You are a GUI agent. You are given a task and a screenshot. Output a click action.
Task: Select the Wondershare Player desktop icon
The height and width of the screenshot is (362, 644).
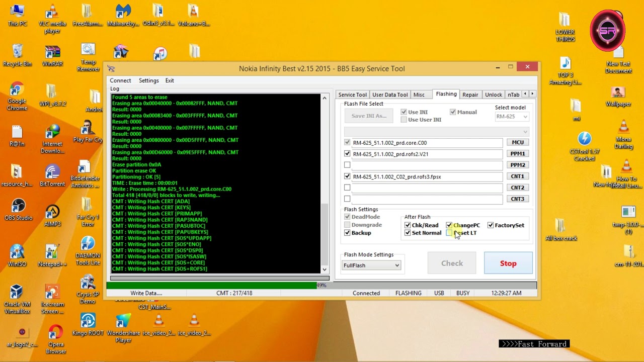pyautogui.click(x=123, y=329)
